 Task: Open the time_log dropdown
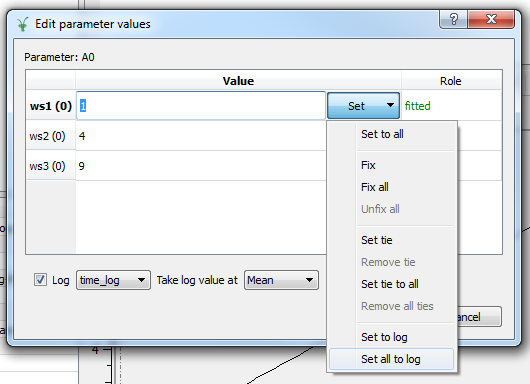coord(113,280)
